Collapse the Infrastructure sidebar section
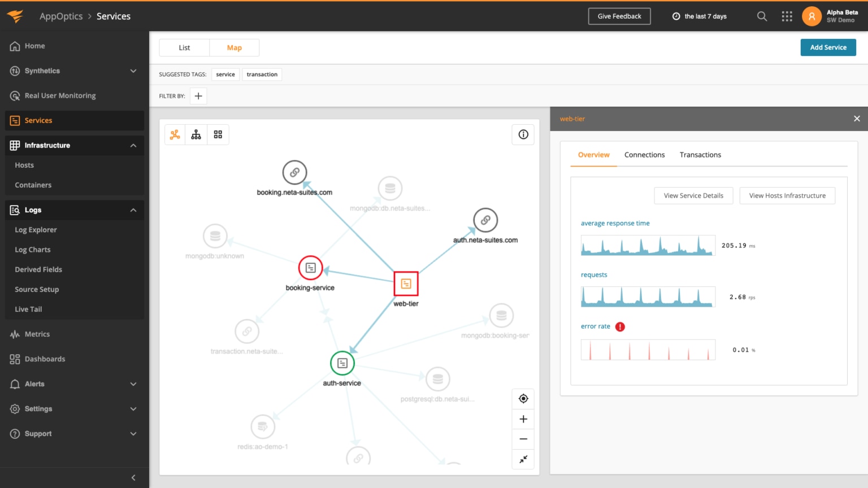Image resolution: width=868 pixels, height=488 pixels. (133, 145)
